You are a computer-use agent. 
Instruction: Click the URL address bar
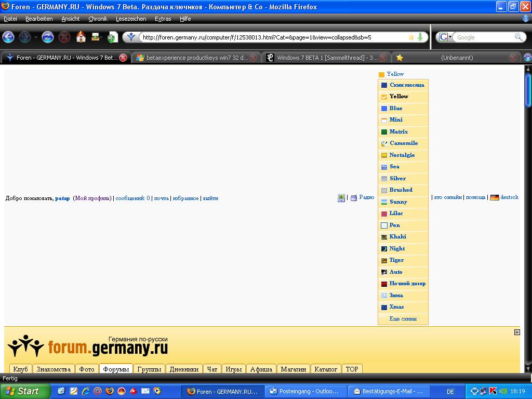coord(274,37)
